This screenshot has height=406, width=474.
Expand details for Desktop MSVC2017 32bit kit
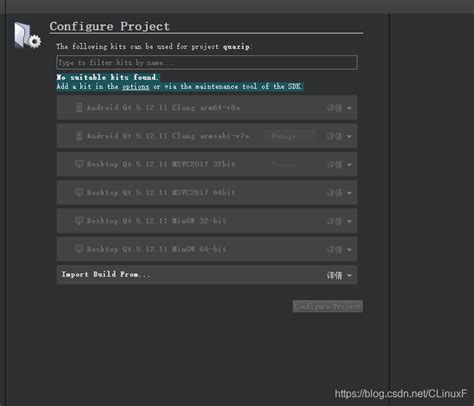(339, 165)
